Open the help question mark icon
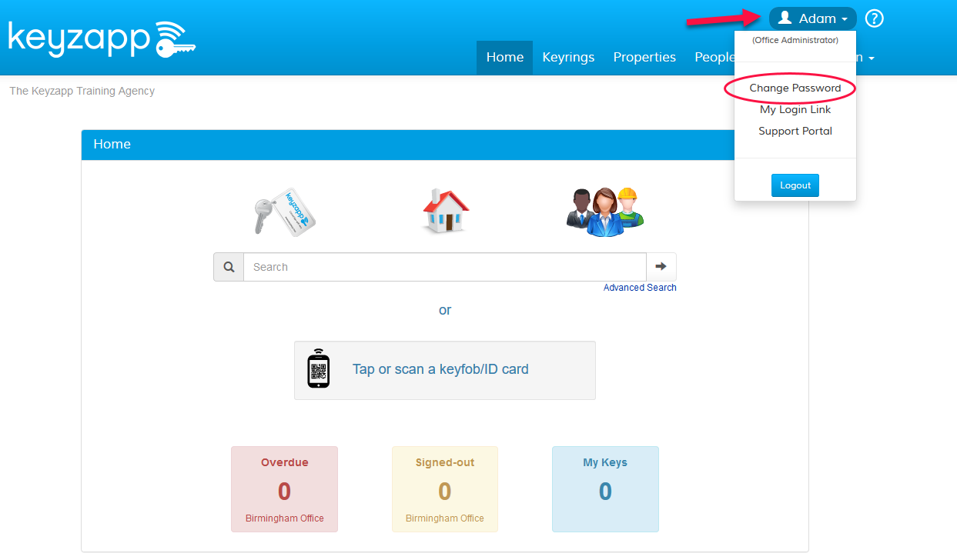The height and width of the screenshot is (560, 957). click(x=874, y=18)
